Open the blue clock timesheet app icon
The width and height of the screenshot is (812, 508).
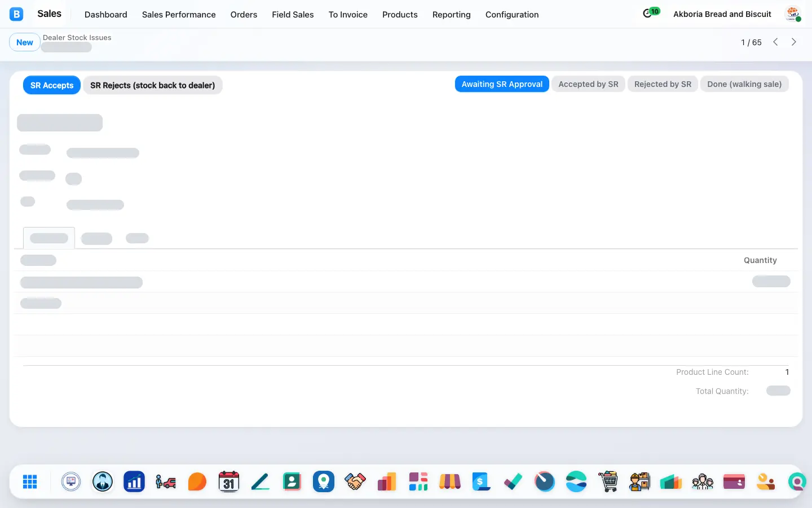[x=545, y=481]
